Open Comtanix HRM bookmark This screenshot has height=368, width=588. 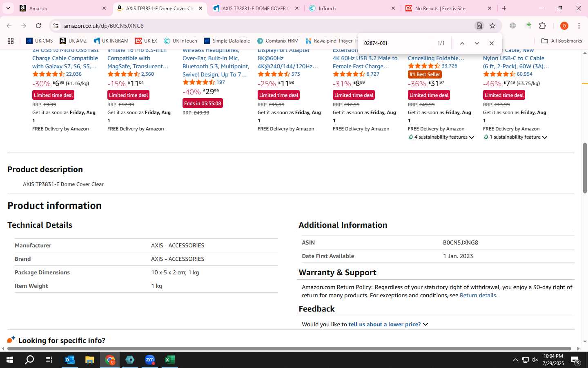(278, 41)
